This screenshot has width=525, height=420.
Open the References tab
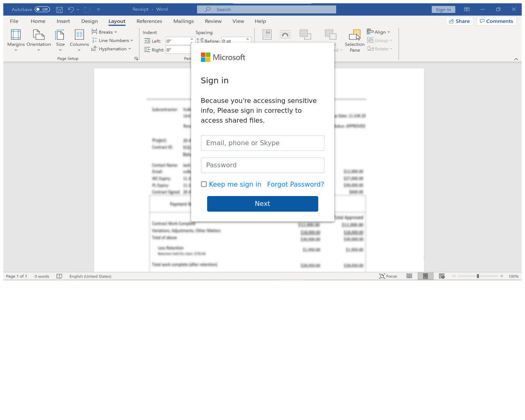[x=149, y=21]
